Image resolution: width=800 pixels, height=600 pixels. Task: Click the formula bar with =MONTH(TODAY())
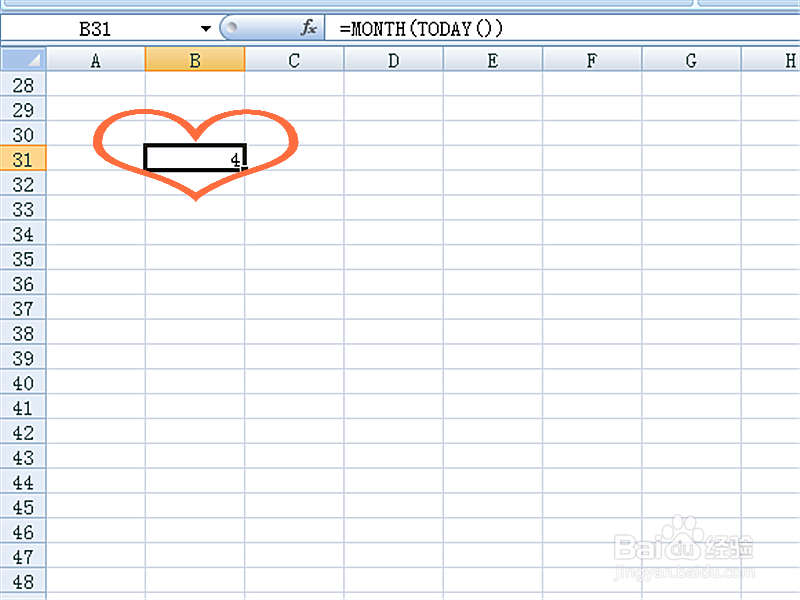tap(561, 29)
